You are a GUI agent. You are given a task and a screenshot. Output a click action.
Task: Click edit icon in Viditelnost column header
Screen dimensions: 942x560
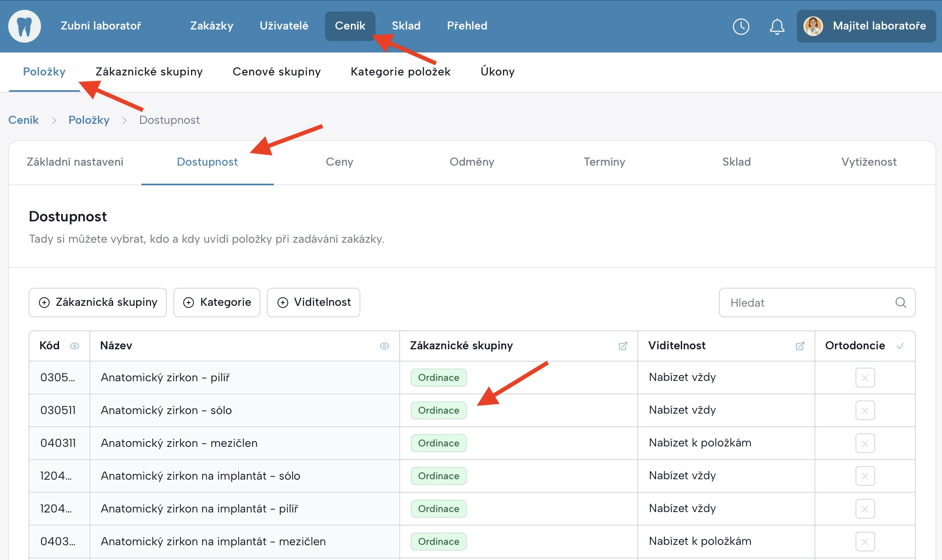[x=800, y=346]
